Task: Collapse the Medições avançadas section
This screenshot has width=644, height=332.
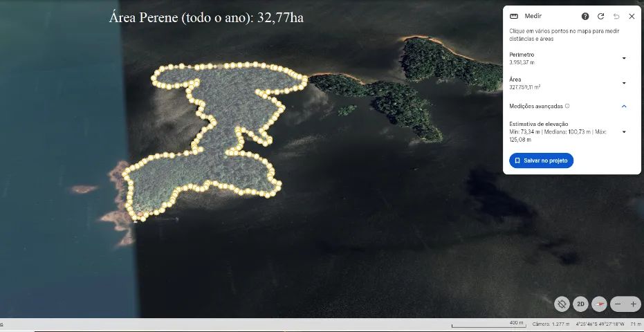Action: [624, 107]
